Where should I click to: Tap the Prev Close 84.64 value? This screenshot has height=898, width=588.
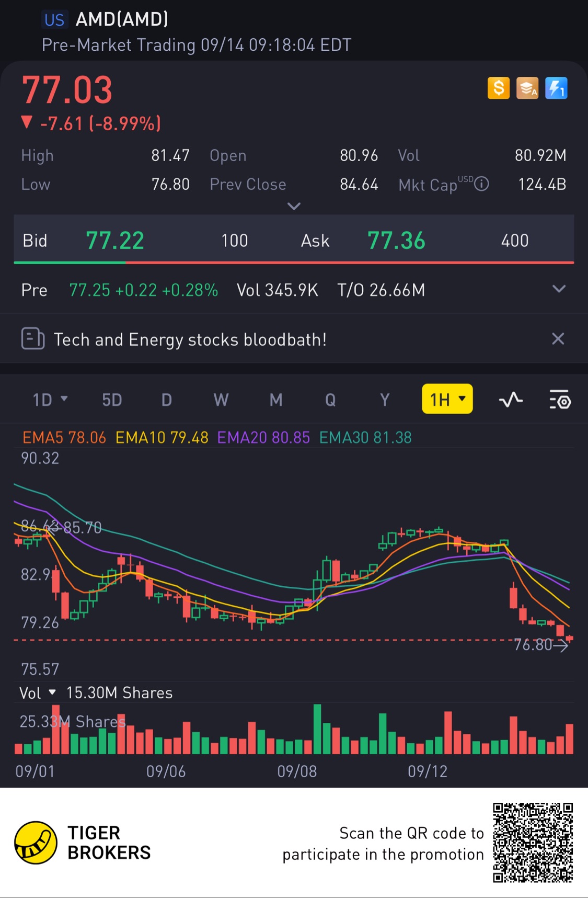coord(359,184)
